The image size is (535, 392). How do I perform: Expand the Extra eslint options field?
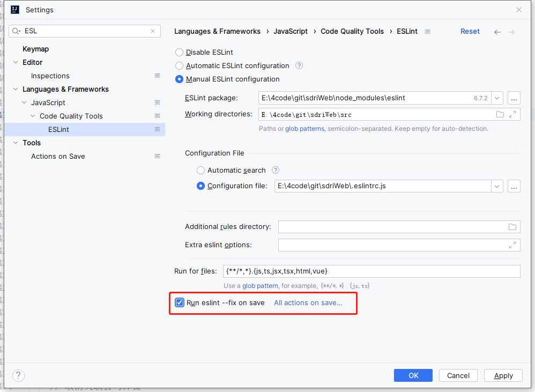(512, 245)
